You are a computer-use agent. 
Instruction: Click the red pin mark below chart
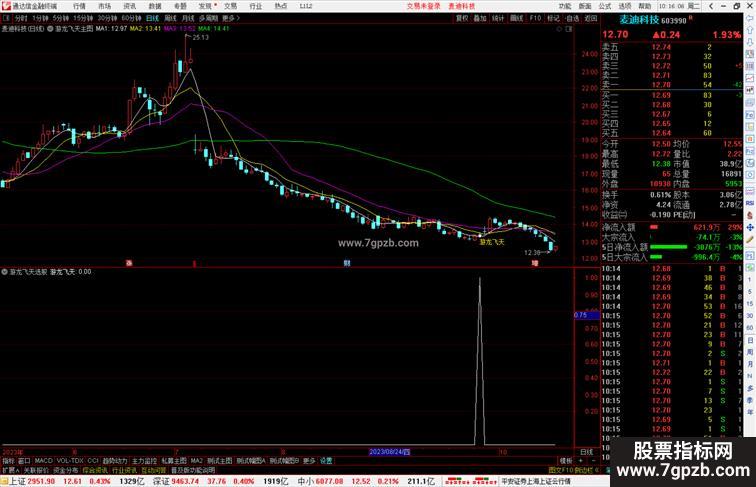point(194,263)
